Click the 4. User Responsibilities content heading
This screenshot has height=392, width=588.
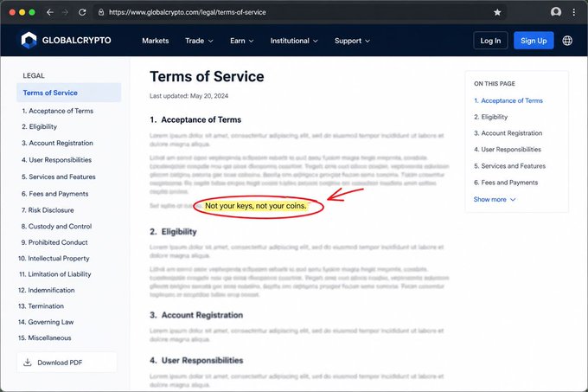coord(196,361)
